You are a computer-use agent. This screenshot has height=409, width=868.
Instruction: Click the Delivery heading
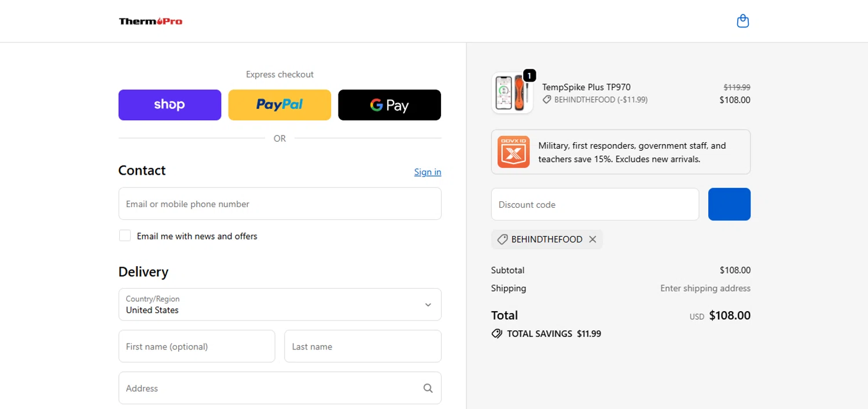(144, 272)
